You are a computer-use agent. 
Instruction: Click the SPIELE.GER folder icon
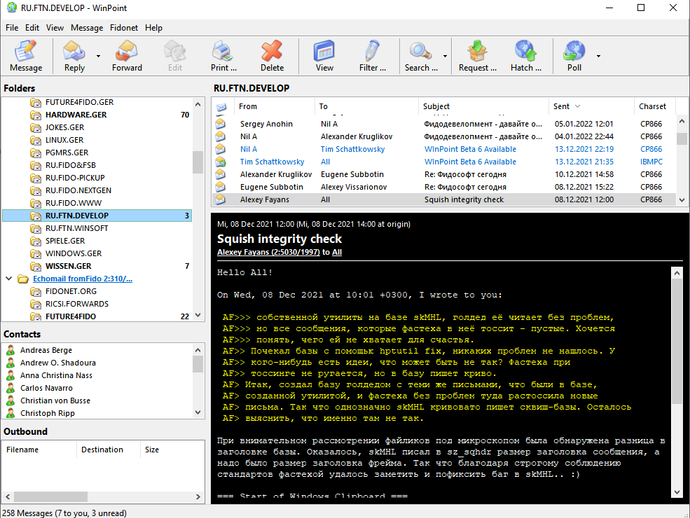[36, 241]
